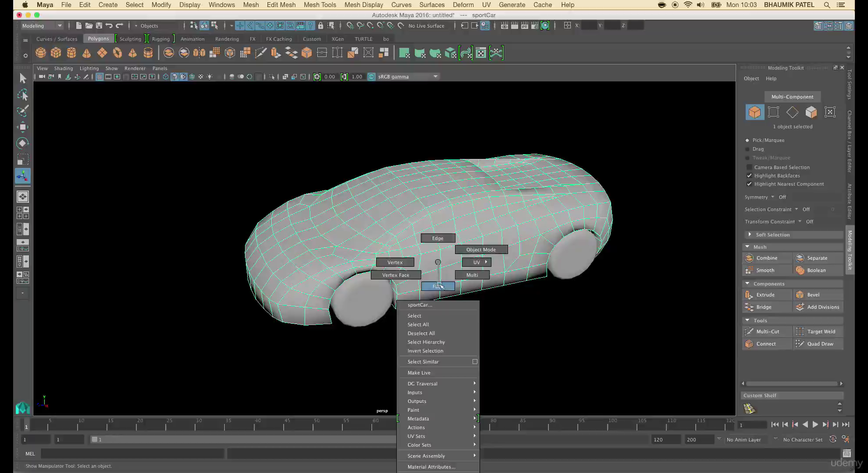Activate the Select tool arrow

(23, 78)
